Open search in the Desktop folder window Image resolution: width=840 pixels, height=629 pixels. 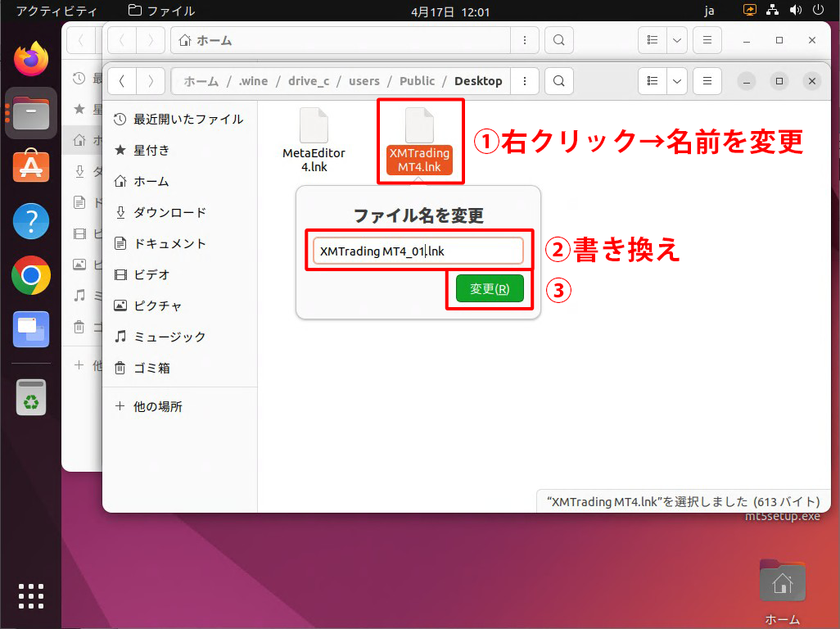click(558, 81)
